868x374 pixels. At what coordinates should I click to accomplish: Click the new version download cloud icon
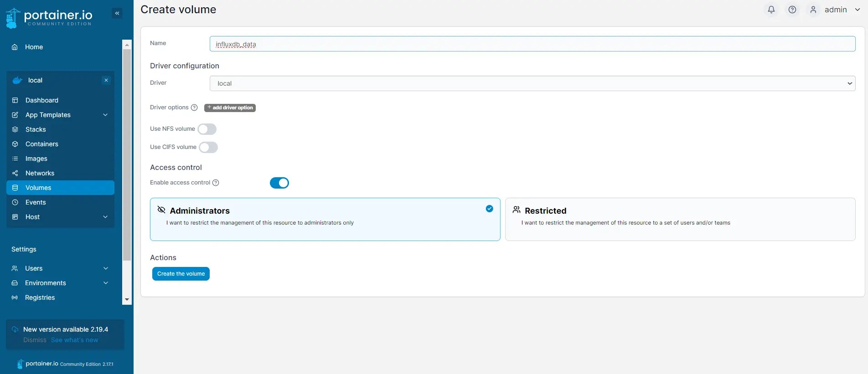tap(15, 329)
